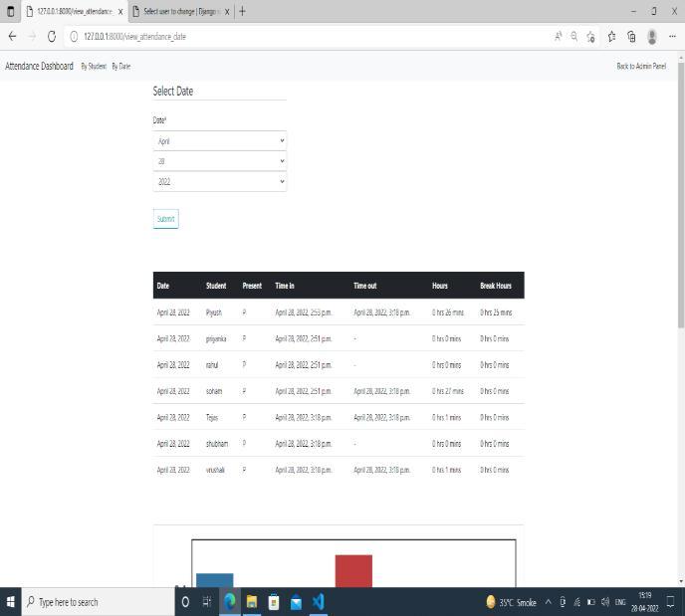
Task: Reload the page with the refresh icon
Action: click(x=52, y=36)
